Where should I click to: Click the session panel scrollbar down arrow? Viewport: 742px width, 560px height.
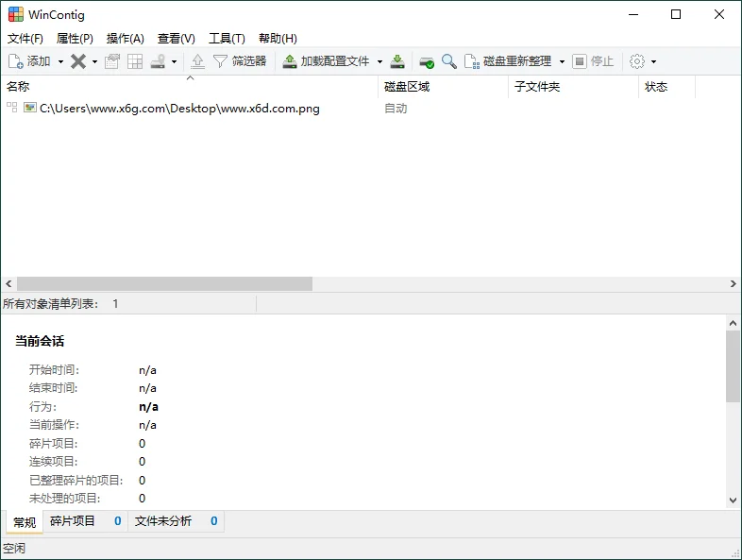pyautogui.click(x=733, y=500)
